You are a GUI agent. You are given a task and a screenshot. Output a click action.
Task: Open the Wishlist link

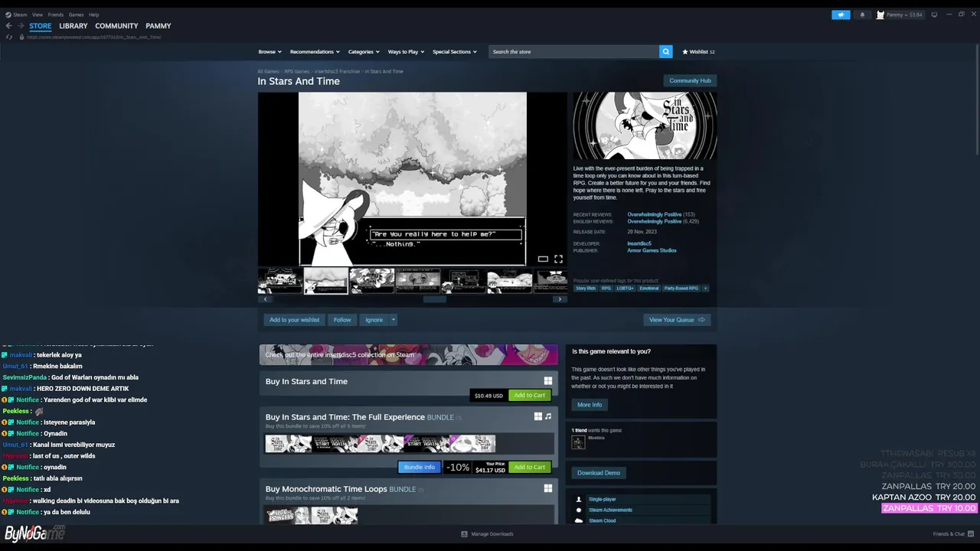(698, 51)
